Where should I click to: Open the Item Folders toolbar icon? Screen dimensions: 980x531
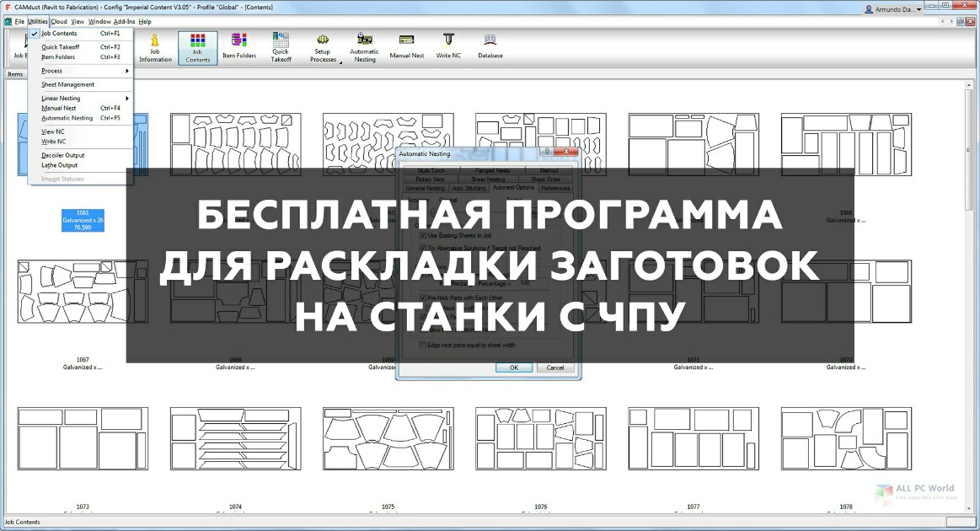point(238,47)
